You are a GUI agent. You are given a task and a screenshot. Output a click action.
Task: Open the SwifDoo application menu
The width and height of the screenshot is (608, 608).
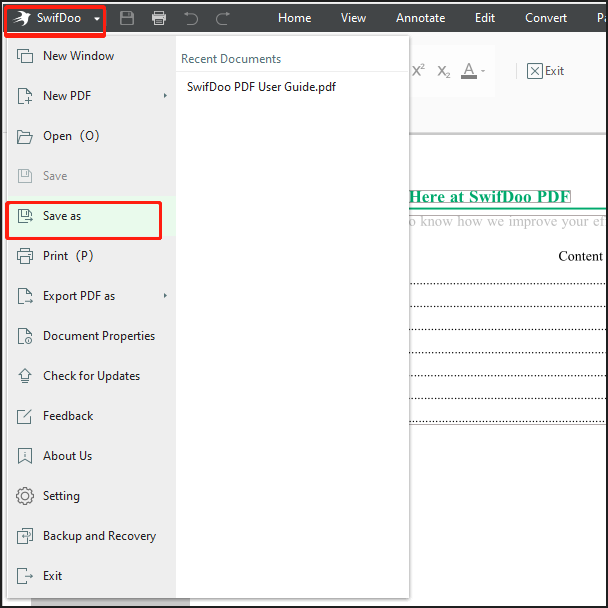[56, 18]
